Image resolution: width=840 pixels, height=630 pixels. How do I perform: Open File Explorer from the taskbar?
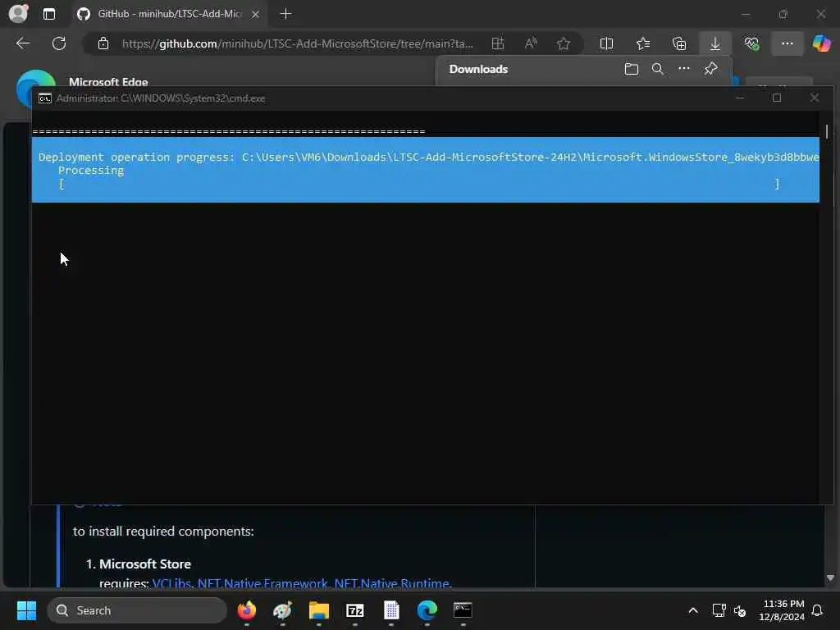point(319,610)
